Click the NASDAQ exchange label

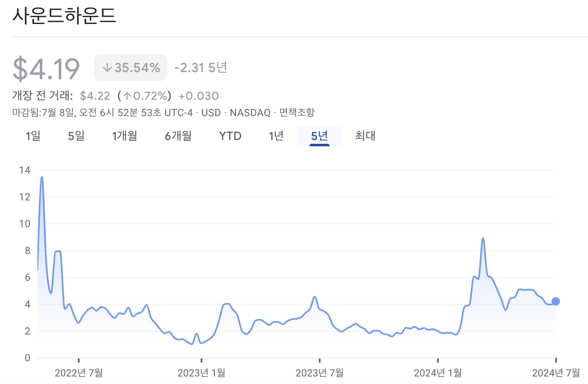tap(250, 112)
